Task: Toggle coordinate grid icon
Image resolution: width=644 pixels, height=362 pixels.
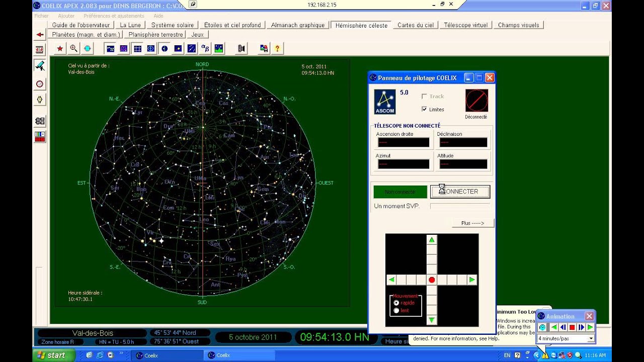Action: click(137, 48)
